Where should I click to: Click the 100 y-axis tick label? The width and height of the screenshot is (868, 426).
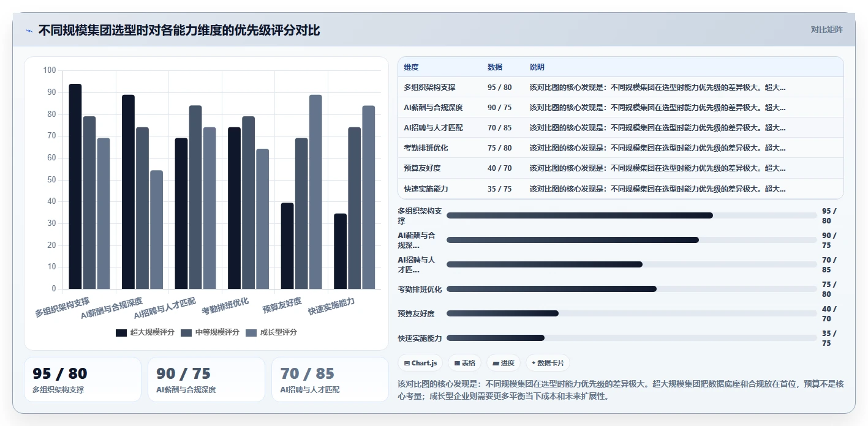[x=50, y=70]
